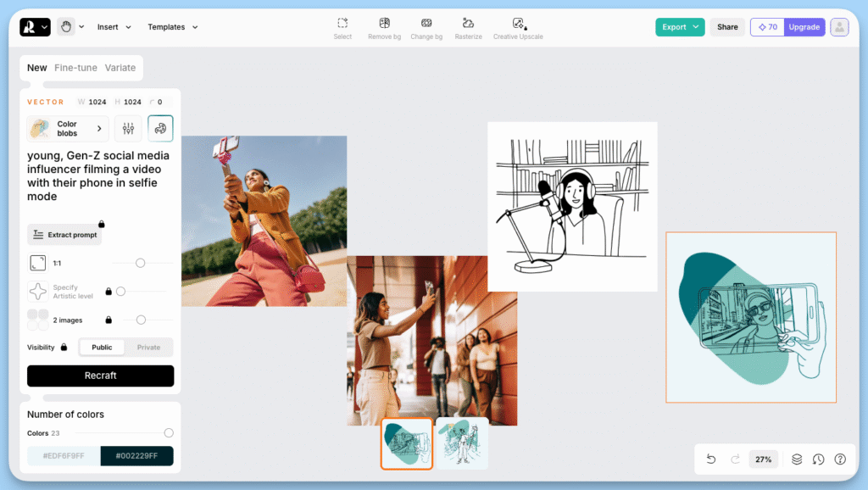Click the Share button

click(727, 26)
